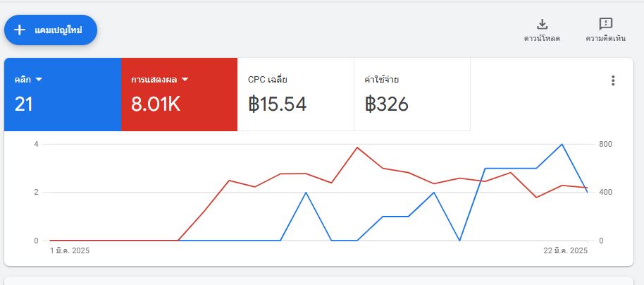Click the 800 right axis label
The height and width of the screenshot is (285, 644).
click(606, 145)
